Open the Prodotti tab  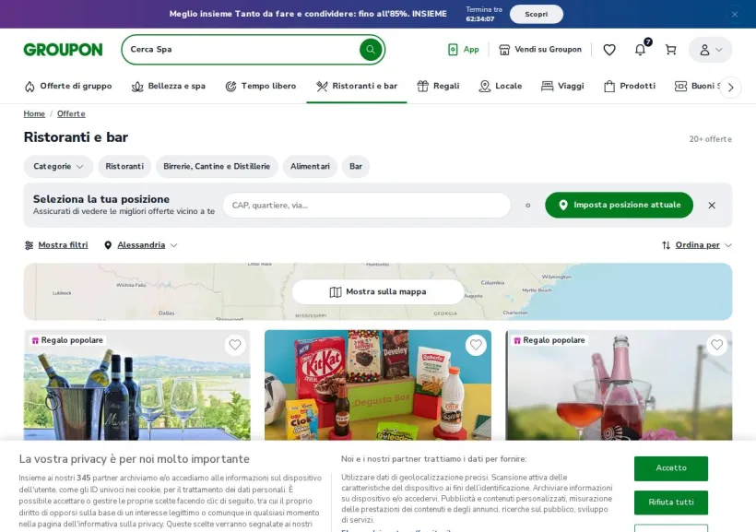[x=630, y=86]
